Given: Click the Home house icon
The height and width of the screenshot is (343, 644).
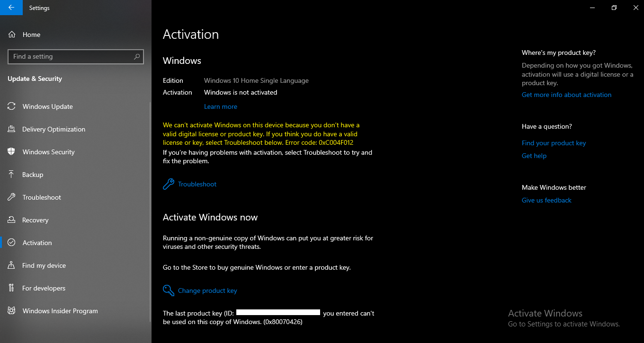Looking at the screenshot, I should (12, 35).
